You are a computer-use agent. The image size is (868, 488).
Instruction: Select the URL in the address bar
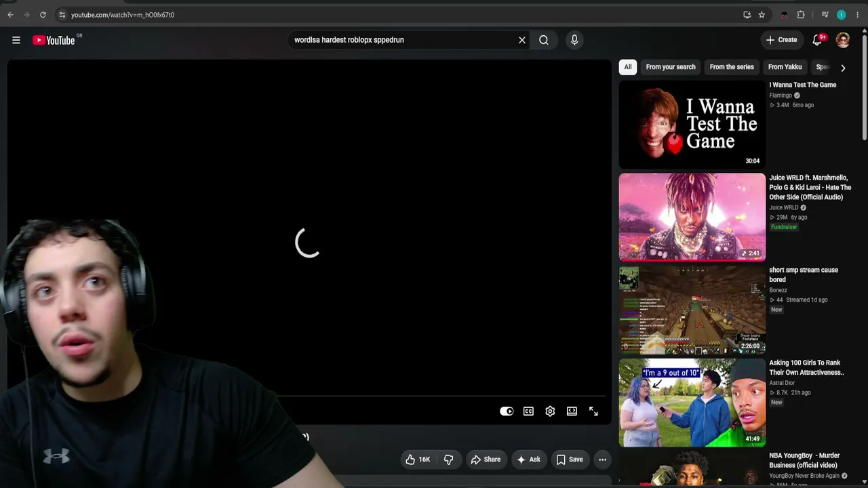(x=123, y=15)
